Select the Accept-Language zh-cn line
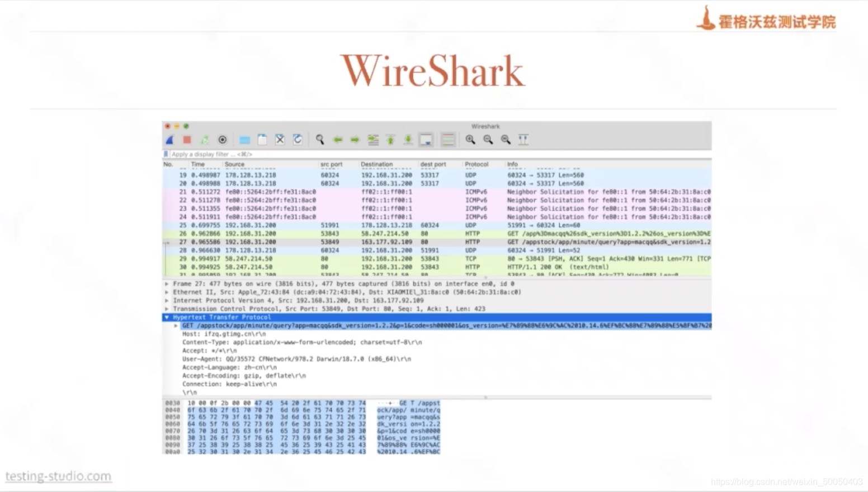 (229, 367)
